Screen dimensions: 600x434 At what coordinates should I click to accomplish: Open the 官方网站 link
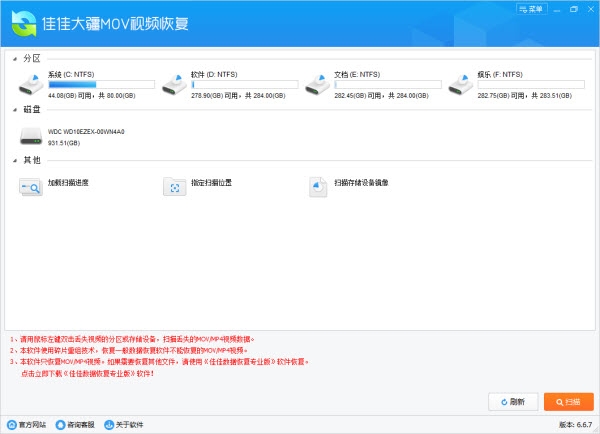[x=27, y=425]
